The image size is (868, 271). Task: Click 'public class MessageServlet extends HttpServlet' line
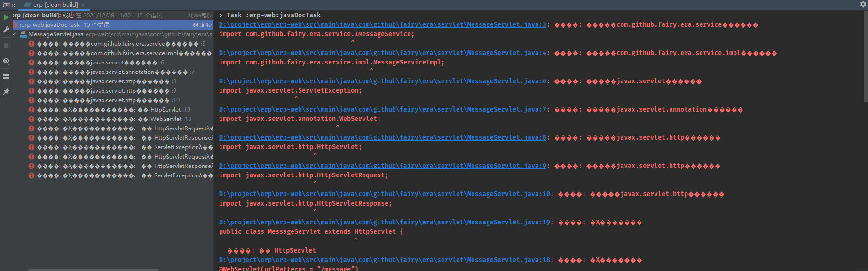[x=311, y=232]
